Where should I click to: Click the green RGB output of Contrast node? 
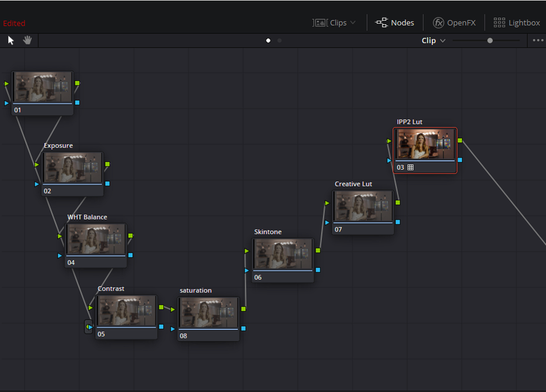pyautogui.click(x=161, y=307)
